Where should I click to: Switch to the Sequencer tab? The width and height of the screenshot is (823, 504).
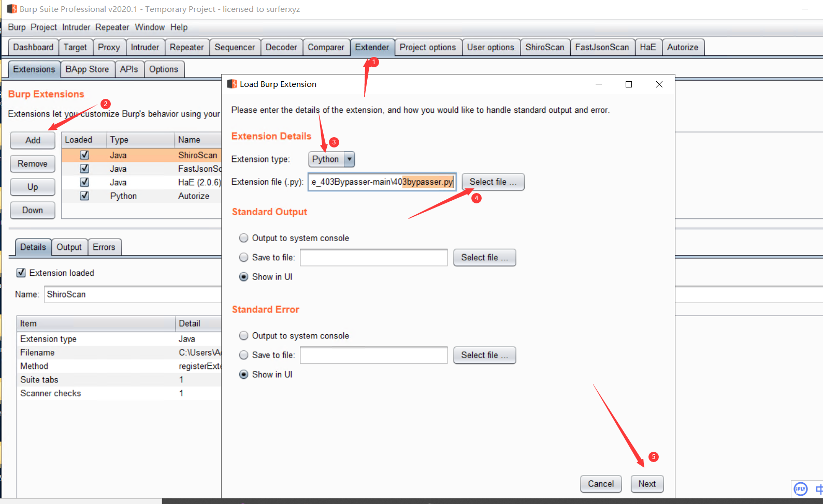tap(235, 47)
